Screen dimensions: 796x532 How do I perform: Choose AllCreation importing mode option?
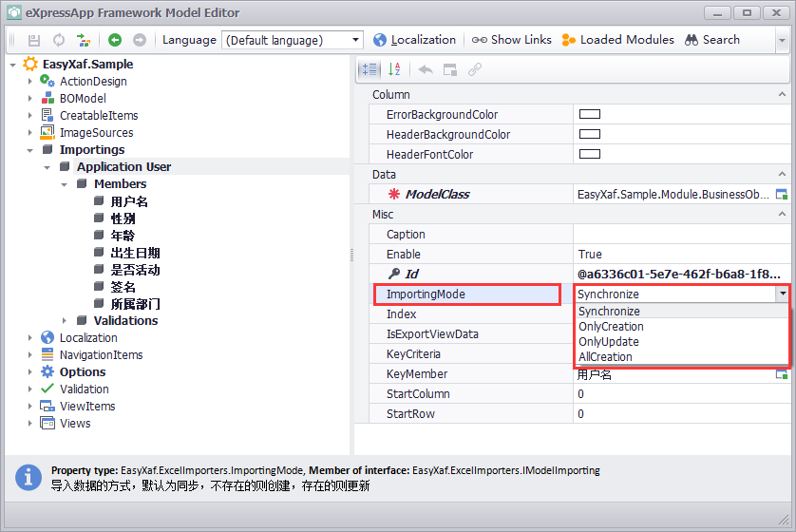tap(605, 357)
